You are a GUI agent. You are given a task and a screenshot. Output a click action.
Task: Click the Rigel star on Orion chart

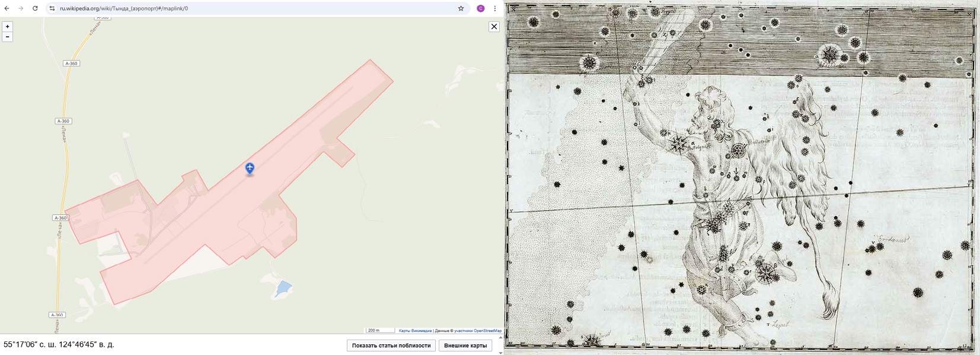[766, 273]
